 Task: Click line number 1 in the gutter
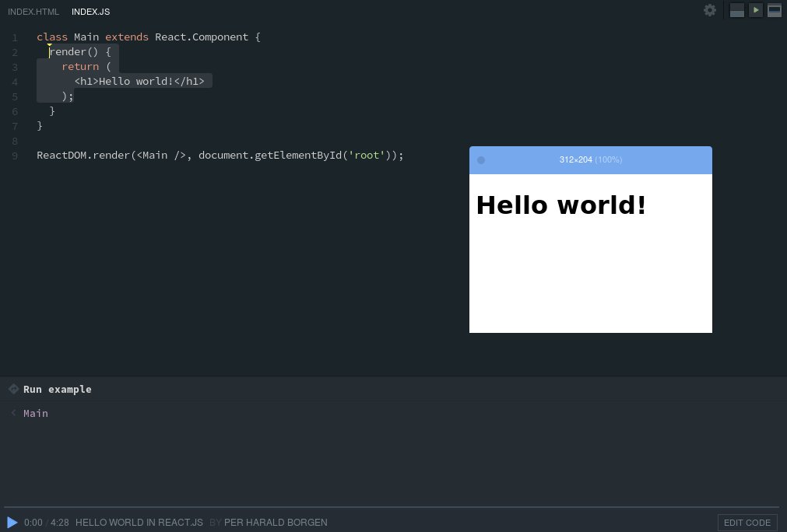tap(15, 37)
